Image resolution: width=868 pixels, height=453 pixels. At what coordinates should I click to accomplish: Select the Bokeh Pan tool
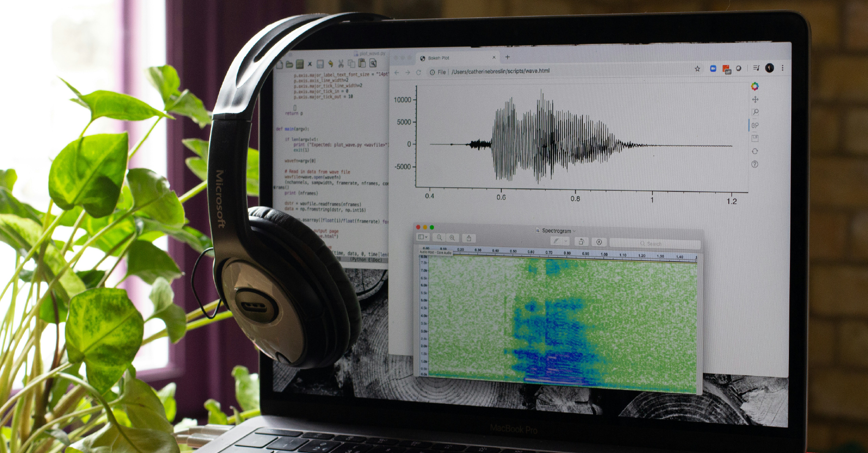pyautogui.click(x=755, y=99)
